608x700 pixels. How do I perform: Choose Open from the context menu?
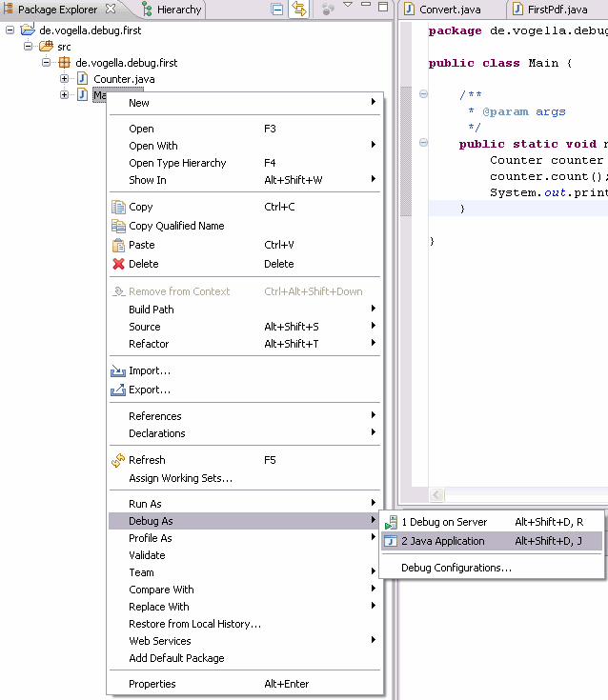[x=245, y=129]
